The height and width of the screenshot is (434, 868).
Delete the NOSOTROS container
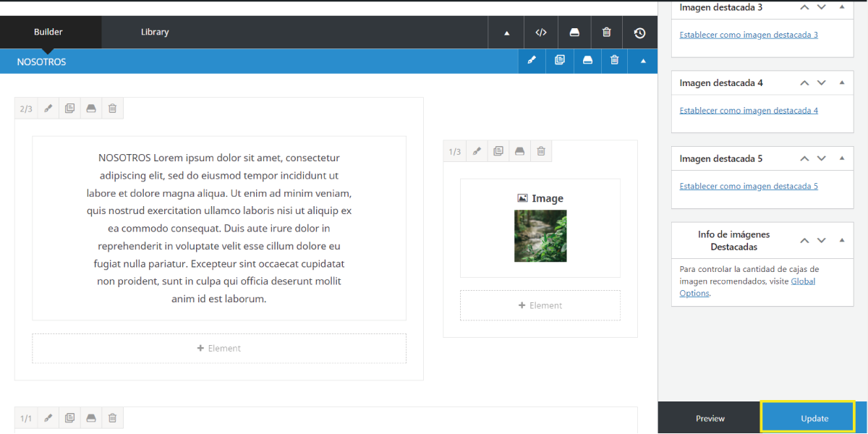[614, 61]
